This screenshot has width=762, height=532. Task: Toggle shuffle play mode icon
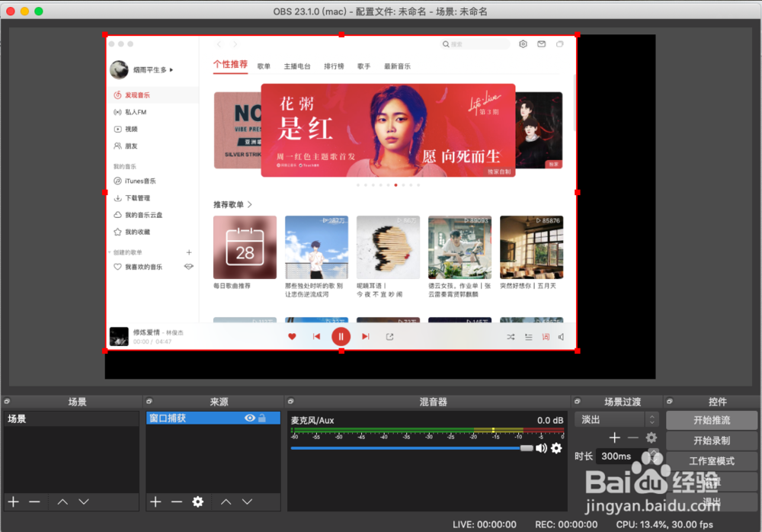pyautogui.click(x=511, y=337)
